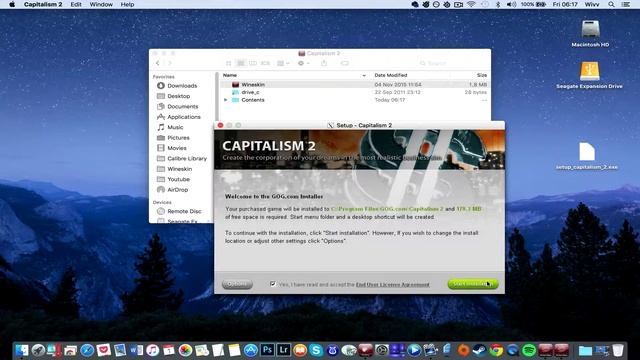This screenshot has width=640, height=360.
Task: Go forward in the Finder window
Action: point(170,63)
